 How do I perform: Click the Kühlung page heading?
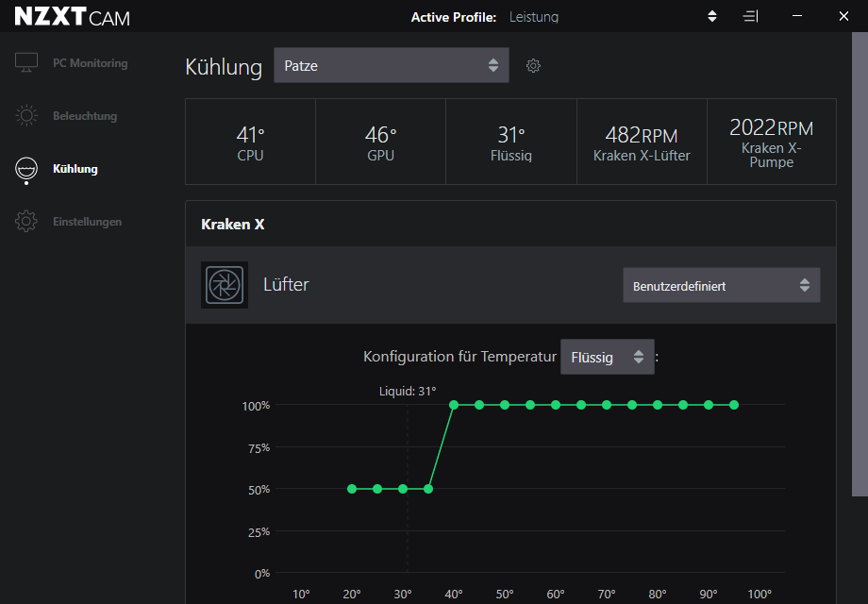(x=224, y=67)
